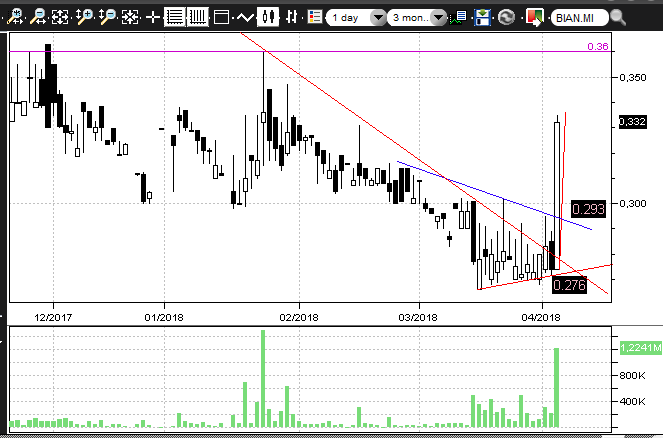Click the BIAN.MI ticker symbol field
The width and height of the screenshot is (663, 438).
580,18
